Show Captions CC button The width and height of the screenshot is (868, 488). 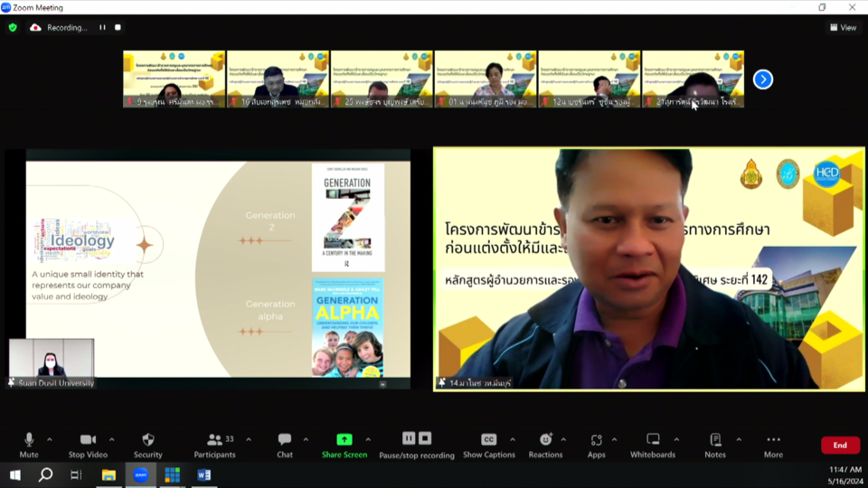coord(489,446)
